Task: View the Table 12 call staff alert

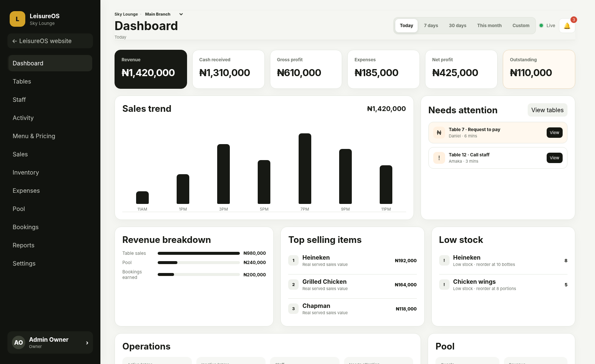Action: (554, 158)
